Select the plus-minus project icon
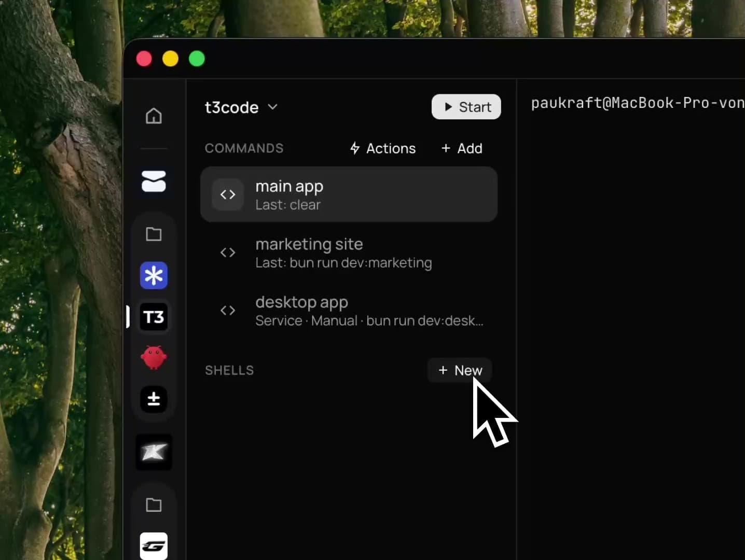Image resolution: width=745 pixels, height=560 pixels. point(154,399)
